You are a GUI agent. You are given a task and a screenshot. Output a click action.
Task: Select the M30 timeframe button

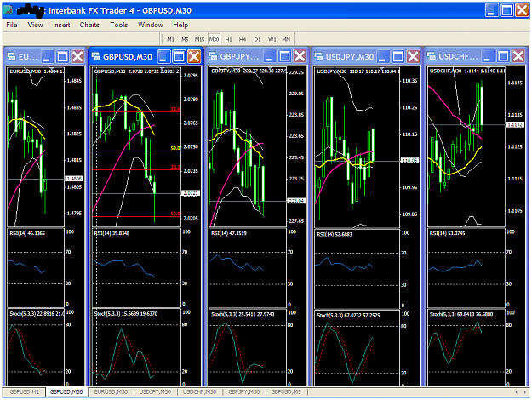click(x=215, y=39)
